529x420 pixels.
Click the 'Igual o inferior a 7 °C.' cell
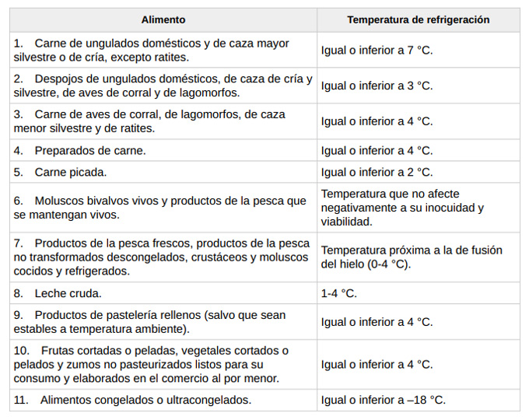[x=377, y=50]
